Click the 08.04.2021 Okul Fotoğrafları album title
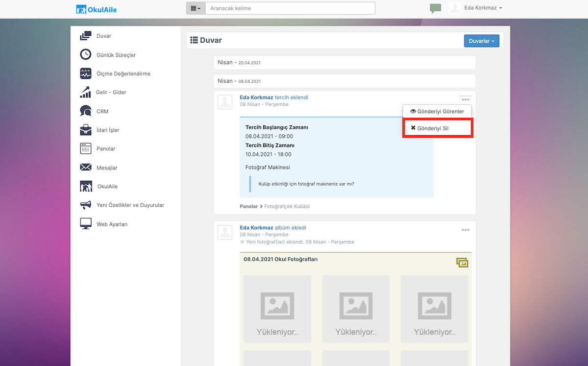The image size is (588, 366). click(280, 259)
